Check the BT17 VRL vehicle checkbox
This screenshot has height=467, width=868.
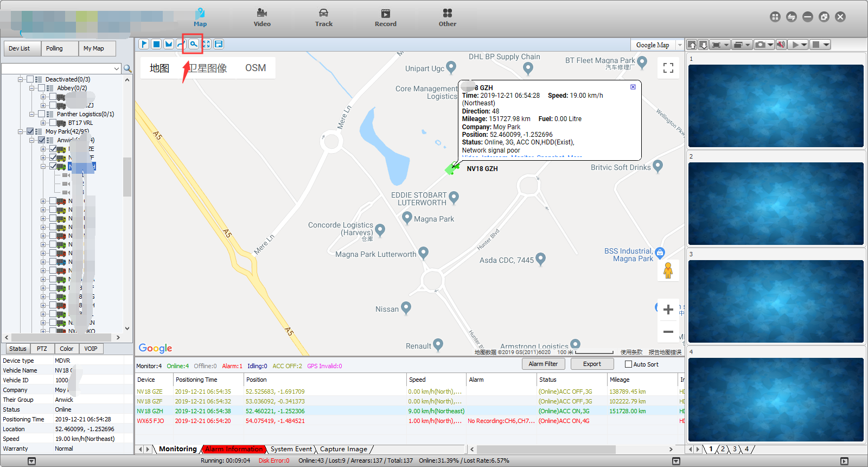(53, 123)
